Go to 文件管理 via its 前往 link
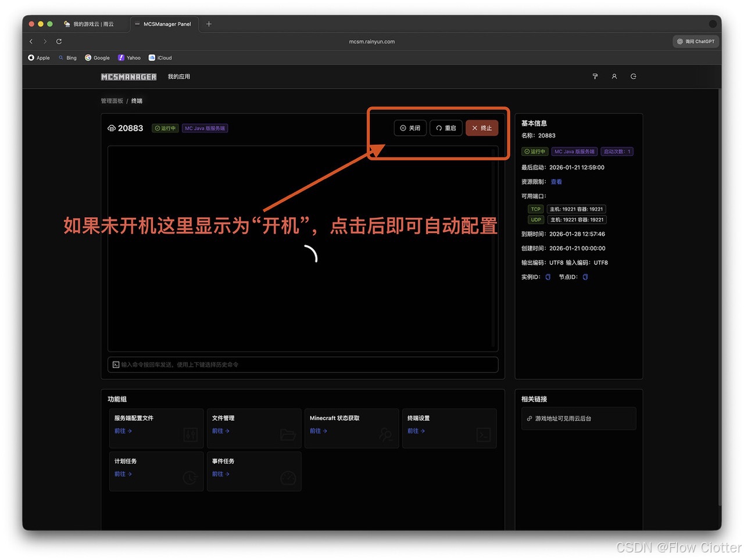The width and height of the screenshot is (744, 560). coord(221,431)
